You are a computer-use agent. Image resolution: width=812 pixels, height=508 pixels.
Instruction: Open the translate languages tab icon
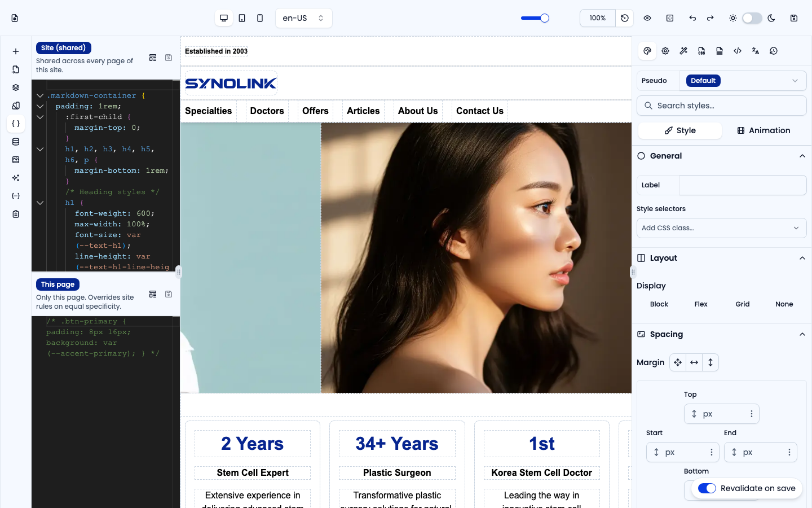pos(756,51)
